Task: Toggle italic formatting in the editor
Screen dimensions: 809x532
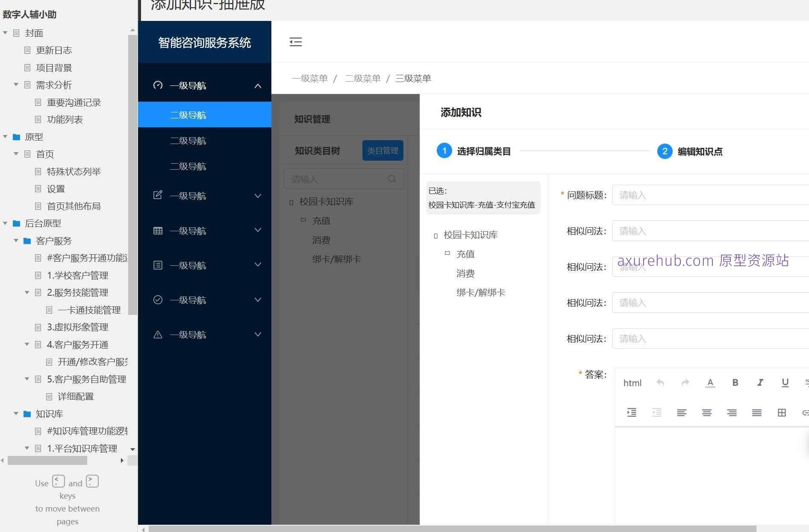Action: [x=760, y=382]
